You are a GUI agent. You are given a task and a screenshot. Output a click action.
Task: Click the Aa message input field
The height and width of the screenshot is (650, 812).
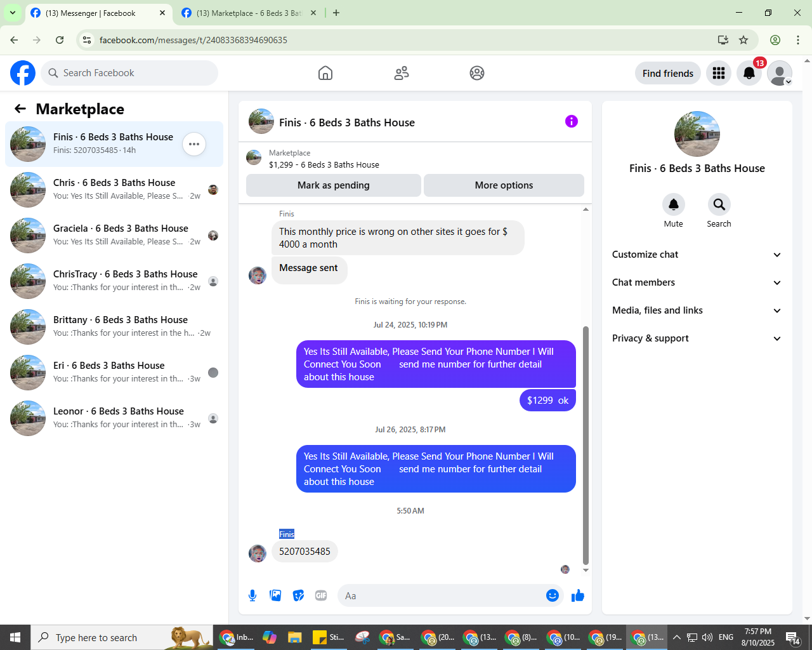tap(441, 595)
